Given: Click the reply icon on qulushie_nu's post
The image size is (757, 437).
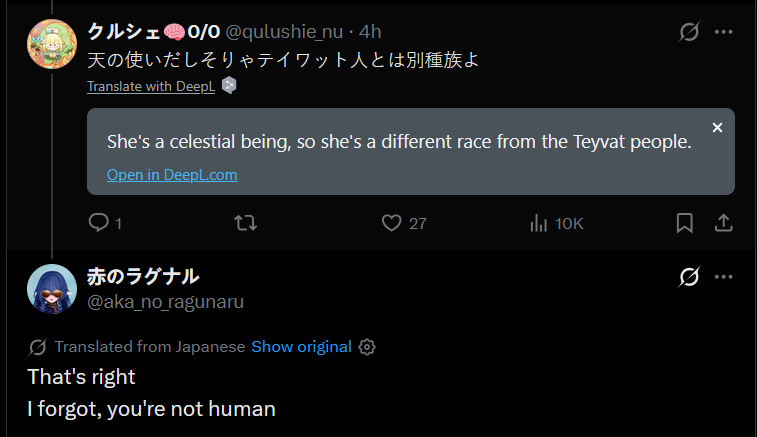Looking at the screenshot, I should pyautogui.click(x=99, y=222).
